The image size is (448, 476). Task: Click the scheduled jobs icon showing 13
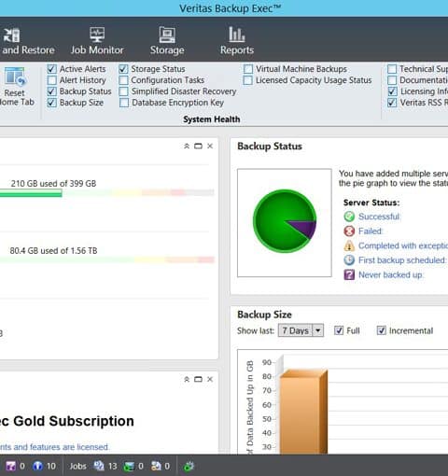click(x=99, y=466)
